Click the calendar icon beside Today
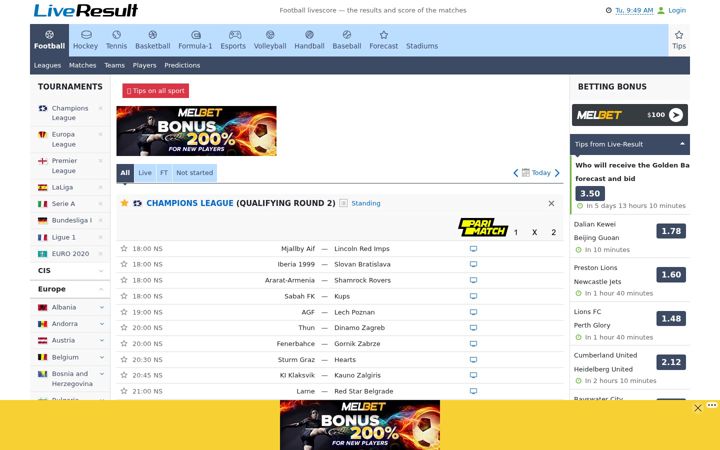The width and height of the screenshot is (720, 450). (526, 173)
